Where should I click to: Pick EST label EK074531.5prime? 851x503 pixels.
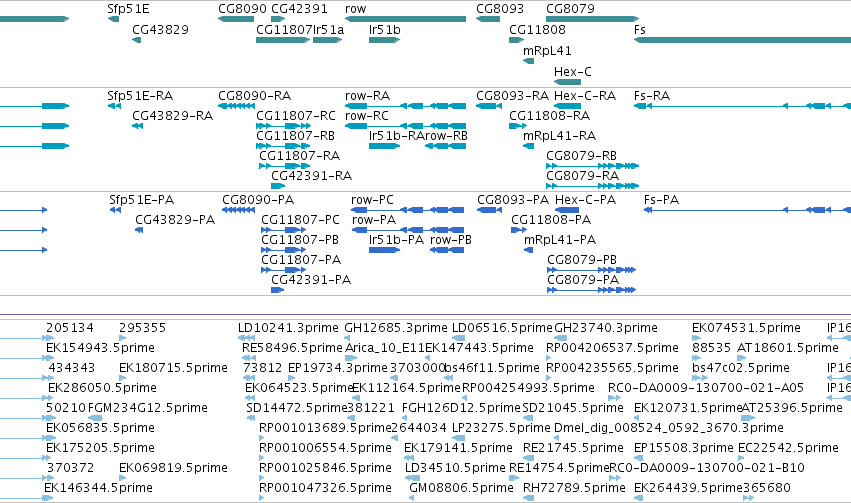pos(746,328)
